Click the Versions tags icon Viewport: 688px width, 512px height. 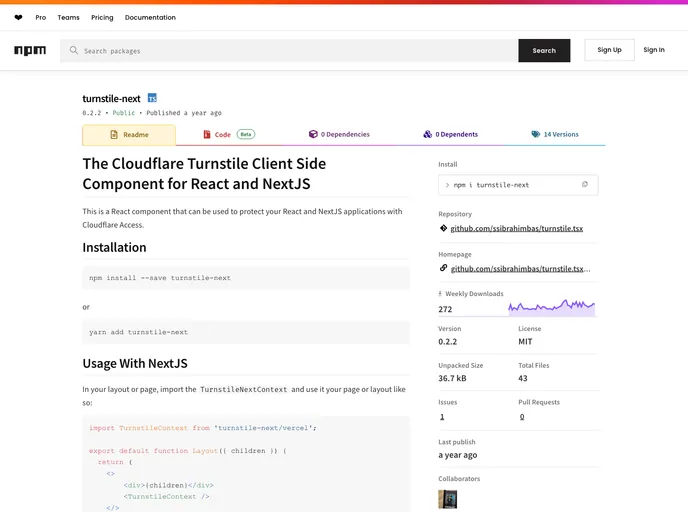pyautogui.click(x=536, y=134)
